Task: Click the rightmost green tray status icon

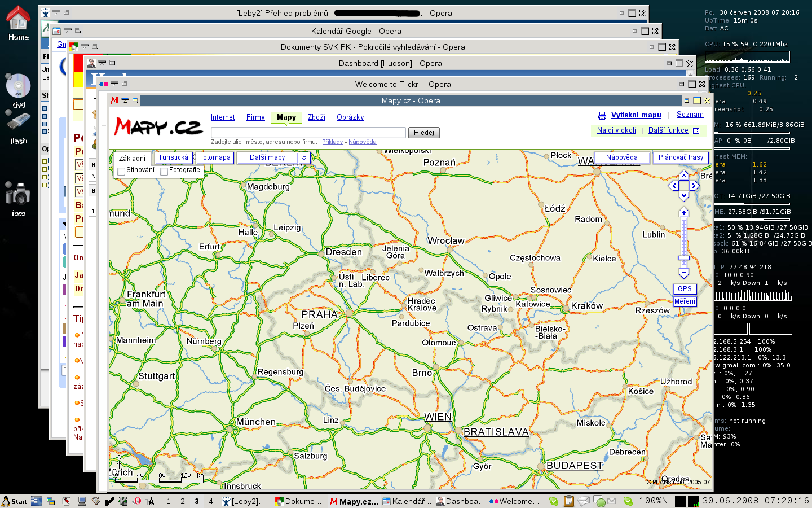Action: pyautogui.click(x=628, y=501)
